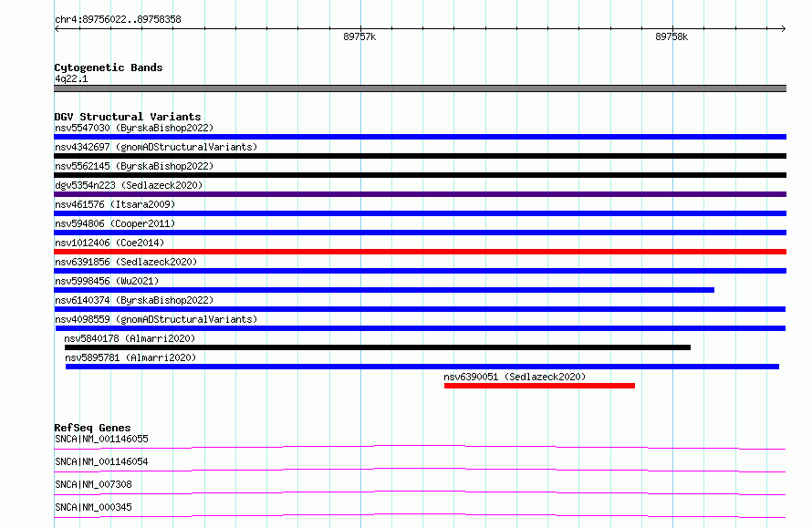Open the SNCA|NM_000345 transcript label

pyautogui.click(x=93, y=507)
